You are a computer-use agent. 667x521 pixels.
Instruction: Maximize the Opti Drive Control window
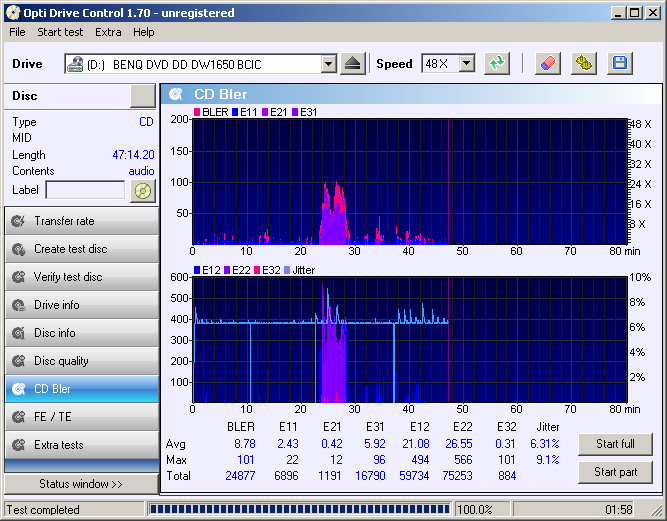[x=635, y=13]
